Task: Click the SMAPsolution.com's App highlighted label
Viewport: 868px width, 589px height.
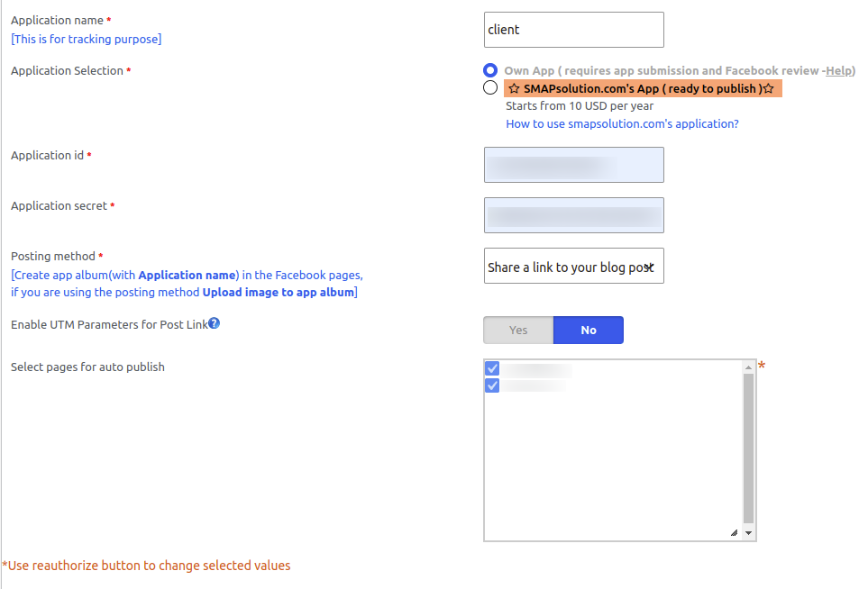Action: tap(643, 88)
